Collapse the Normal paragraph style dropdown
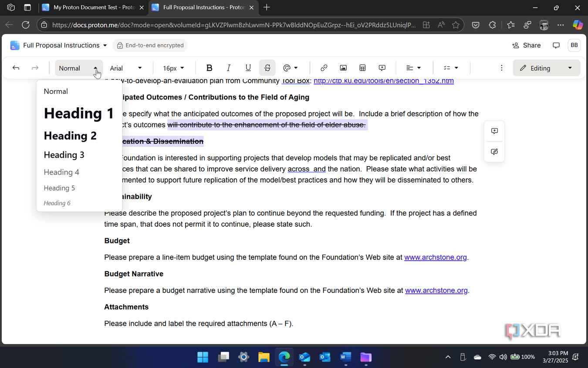This screenshot has height=368, width=588. (x=79, y=68)
